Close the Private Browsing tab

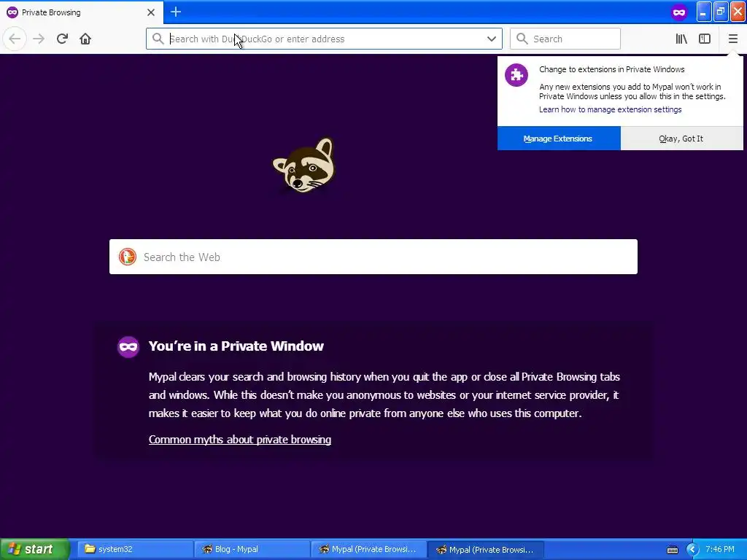tap(150, 12)
